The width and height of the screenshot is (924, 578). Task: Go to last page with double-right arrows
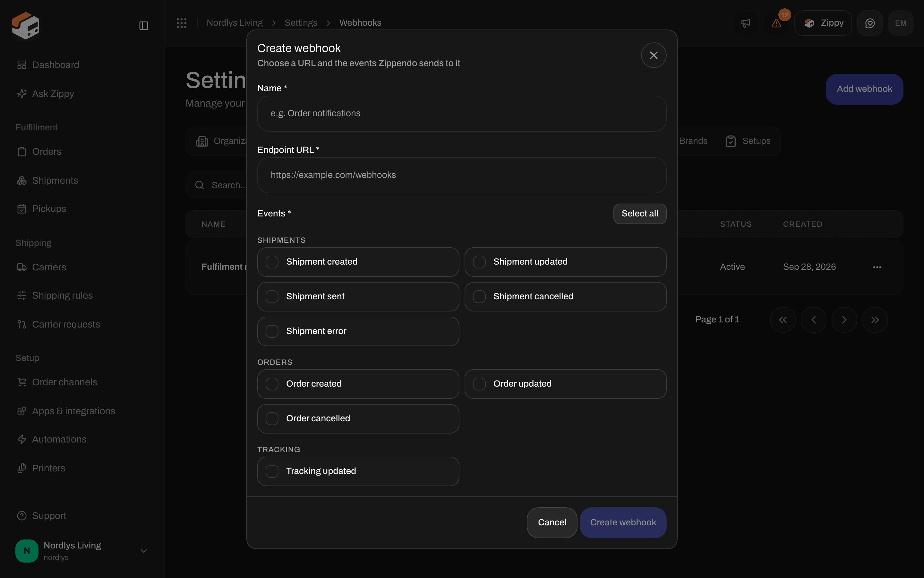point(875,320)
